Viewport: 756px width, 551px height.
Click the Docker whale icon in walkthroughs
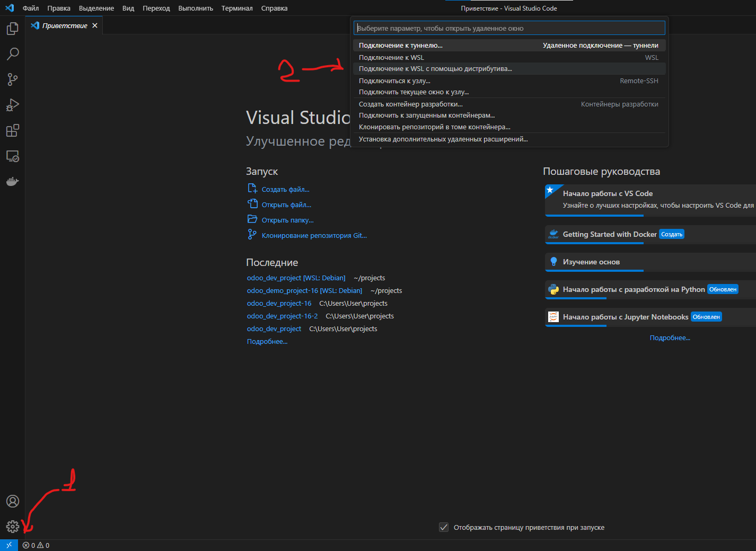(553, 234)
